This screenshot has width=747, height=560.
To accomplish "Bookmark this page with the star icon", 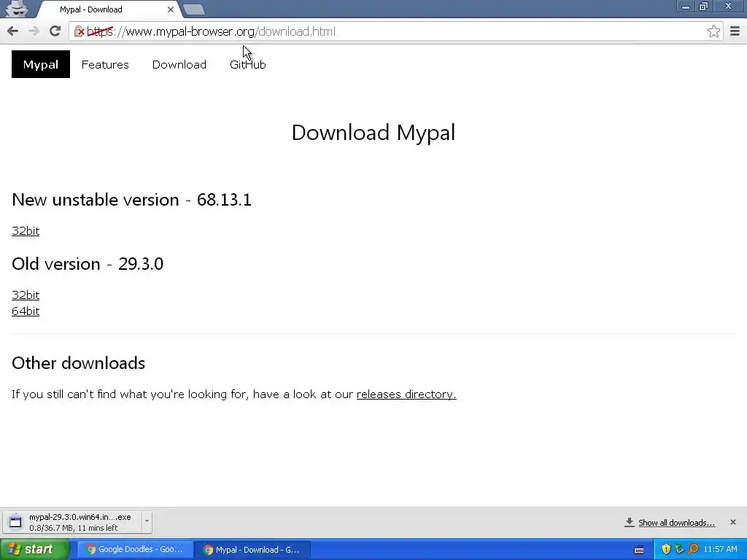I will click(713, 31).
